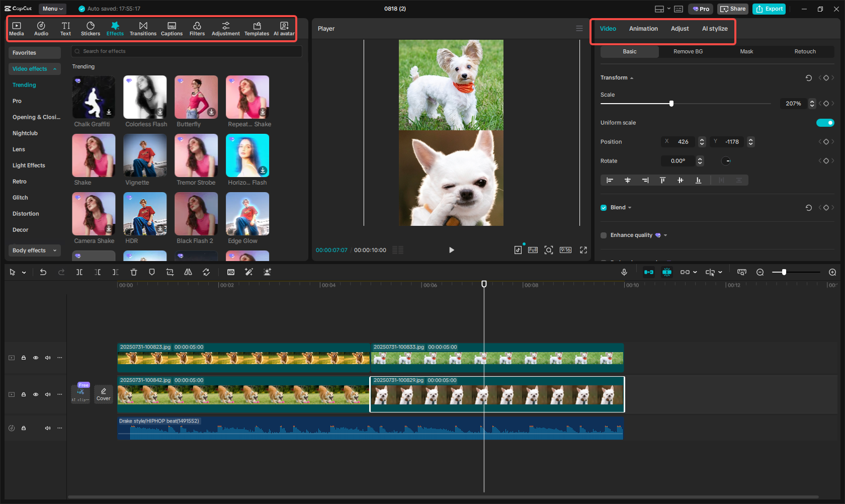The image size is (845, 504).
Task: Open the Captions panel
Action: [x=172, y=28]
